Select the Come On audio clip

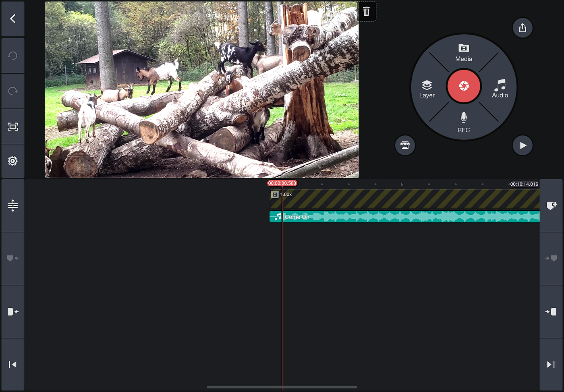pyautogui.click(x=404, y=217)
